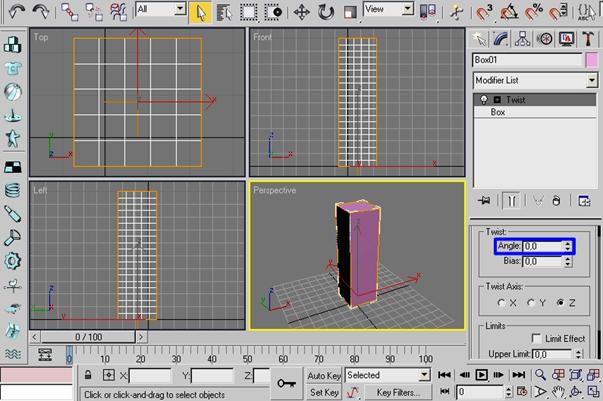This screenshot has height=401, width=603.
Task: Open Configure Modifier Sets icon
Action: (x=585, y=201)
